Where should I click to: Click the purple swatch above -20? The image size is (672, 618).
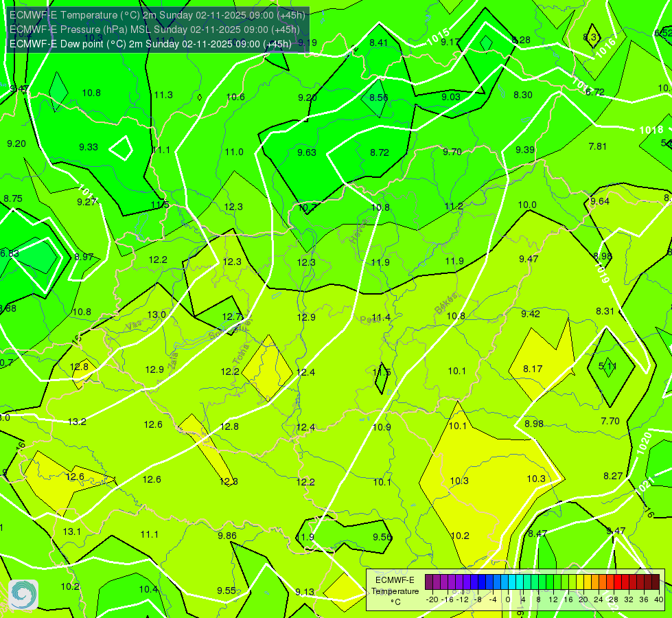(429, 582)
